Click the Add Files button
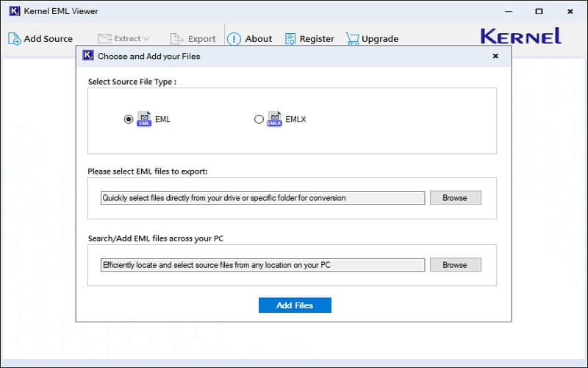588x368 pixels. coord(295,305)
